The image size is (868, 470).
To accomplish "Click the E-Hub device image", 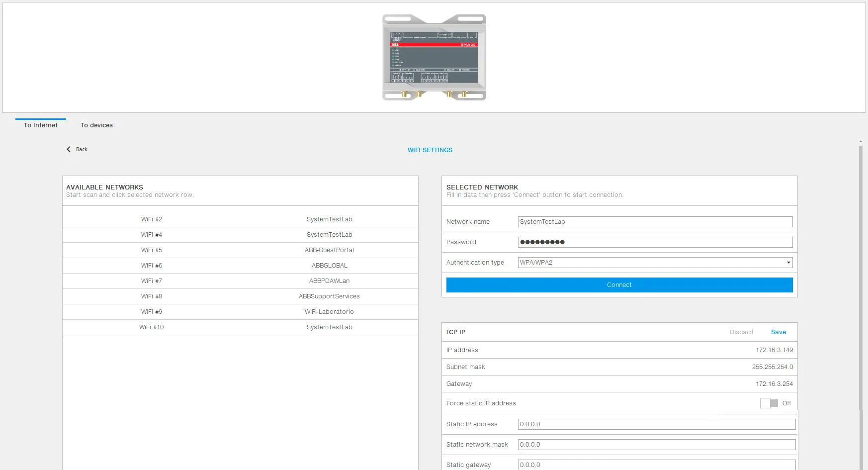I will click(434, 57).
